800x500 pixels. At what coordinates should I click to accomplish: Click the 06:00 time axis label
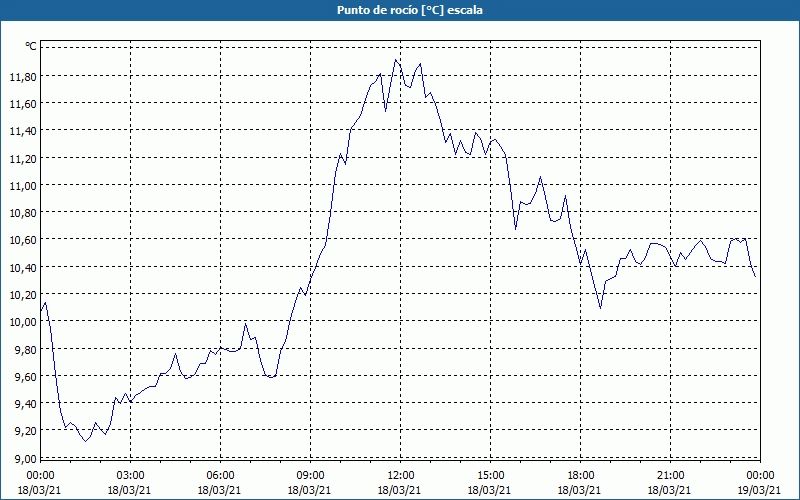(220, 476)
